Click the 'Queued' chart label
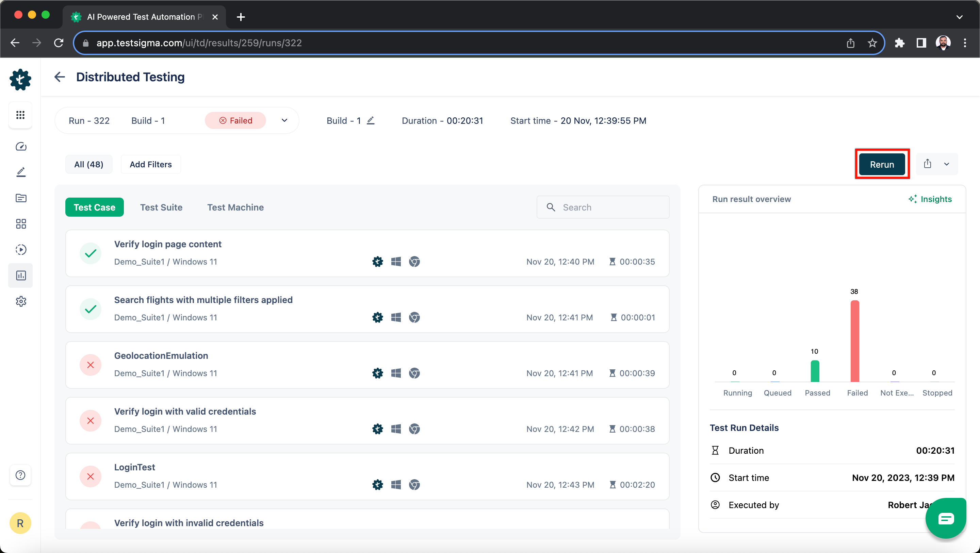The height and width of the screenshot is (553, 980). [777, 392]
